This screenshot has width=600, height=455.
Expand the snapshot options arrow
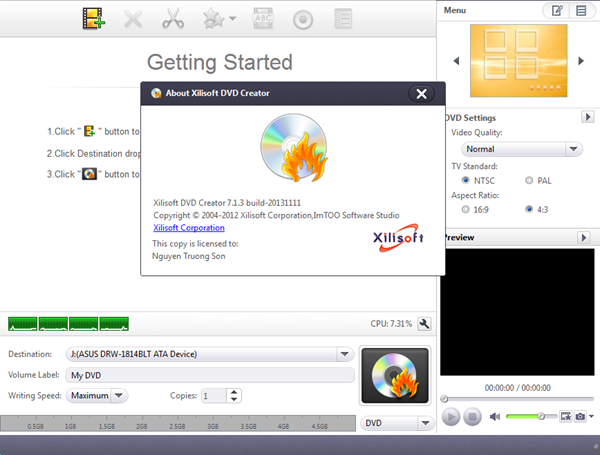pyautogui.click(x=591, y=416)
